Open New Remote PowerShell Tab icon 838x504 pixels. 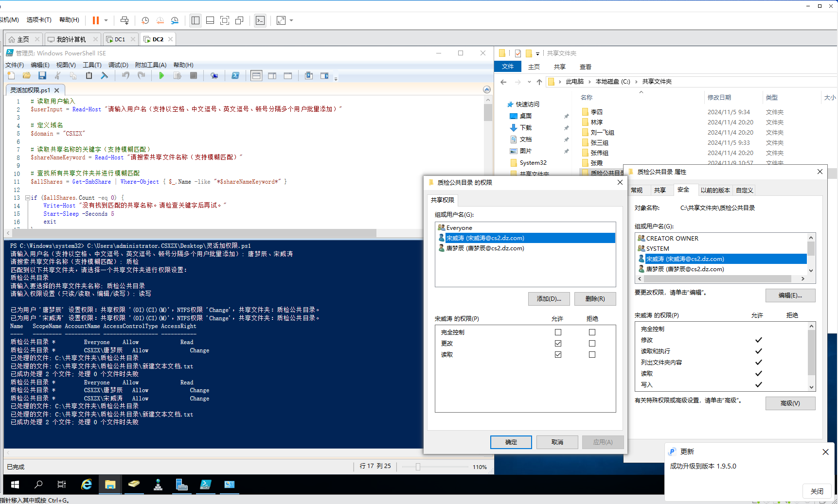[214, 76]
